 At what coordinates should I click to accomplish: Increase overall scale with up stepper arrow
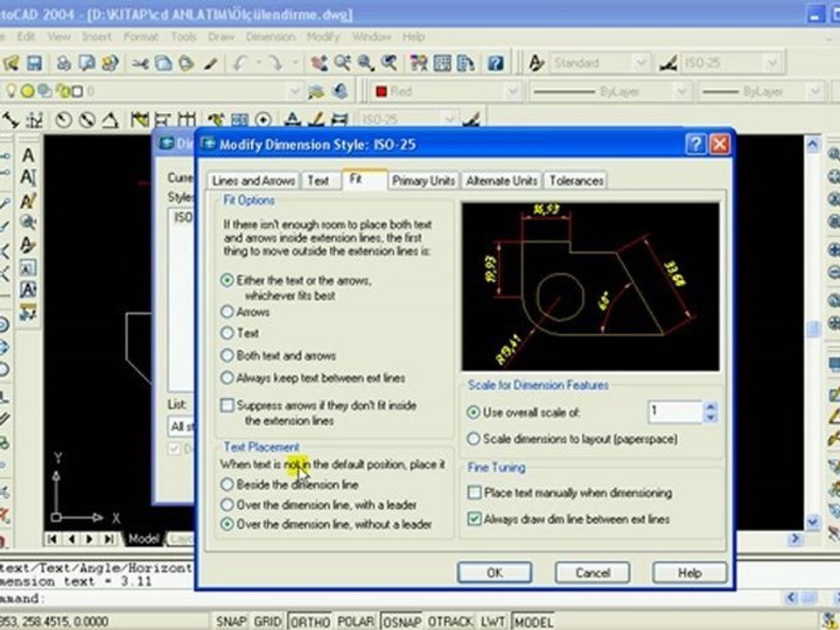point(710,407)
